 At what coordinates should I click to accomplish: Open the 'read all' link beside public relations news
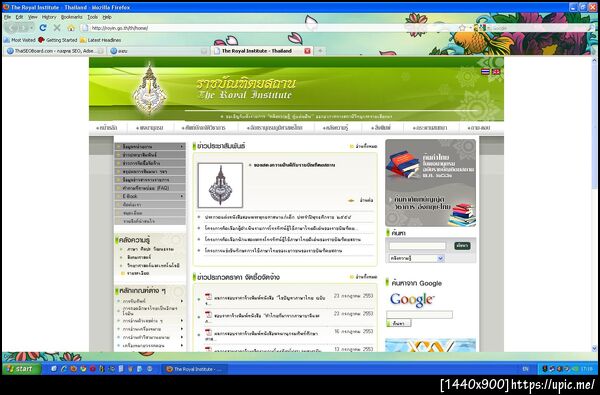pyautogui.click(x=364, y=146)
